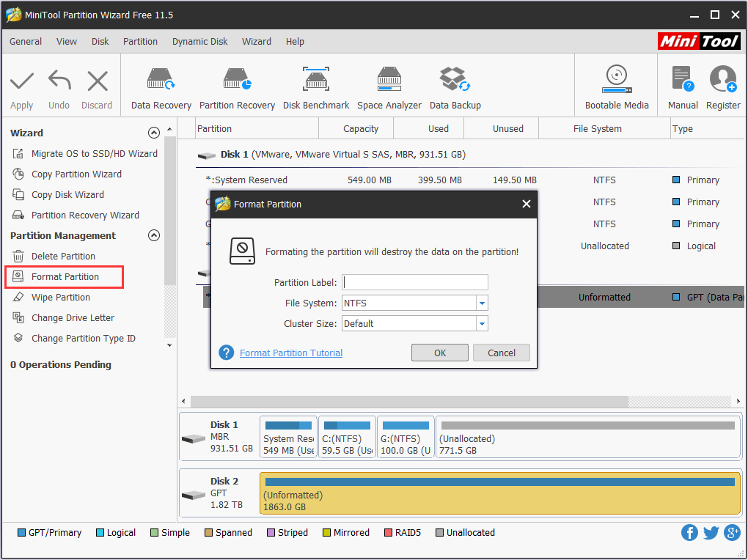This screenshot has height=560, width=748.
Task: Select the Unformatted 1863.0 GB Disk 2 block
Action: click(x=500, y=494)
